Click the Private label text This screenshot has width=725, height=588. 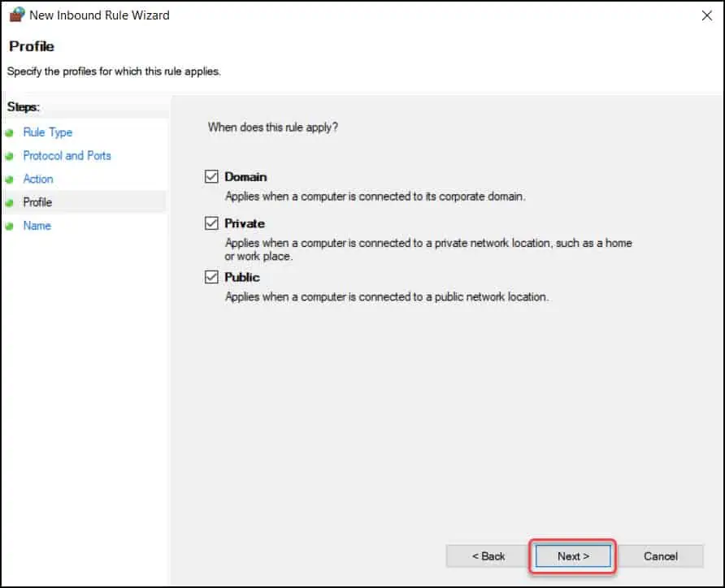245,223
